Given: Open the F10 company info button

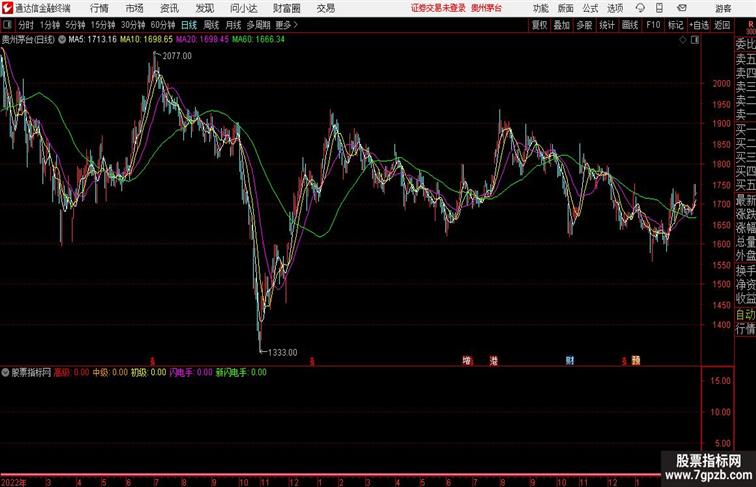Looking at the screenshot, I should [x=653, y=25].
